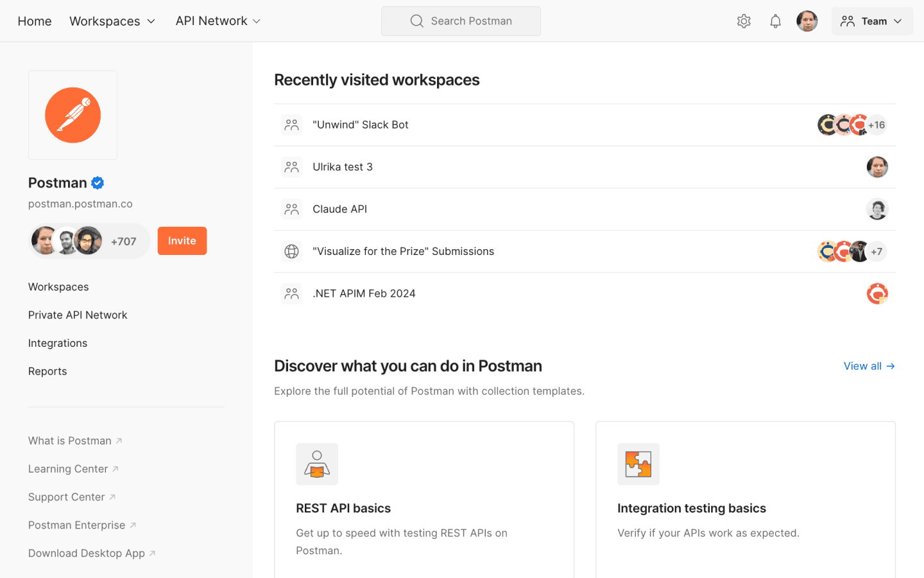This screenshot has width=924, height=578.
Task: Open the settings gear icon
Action: click(744, 21)
